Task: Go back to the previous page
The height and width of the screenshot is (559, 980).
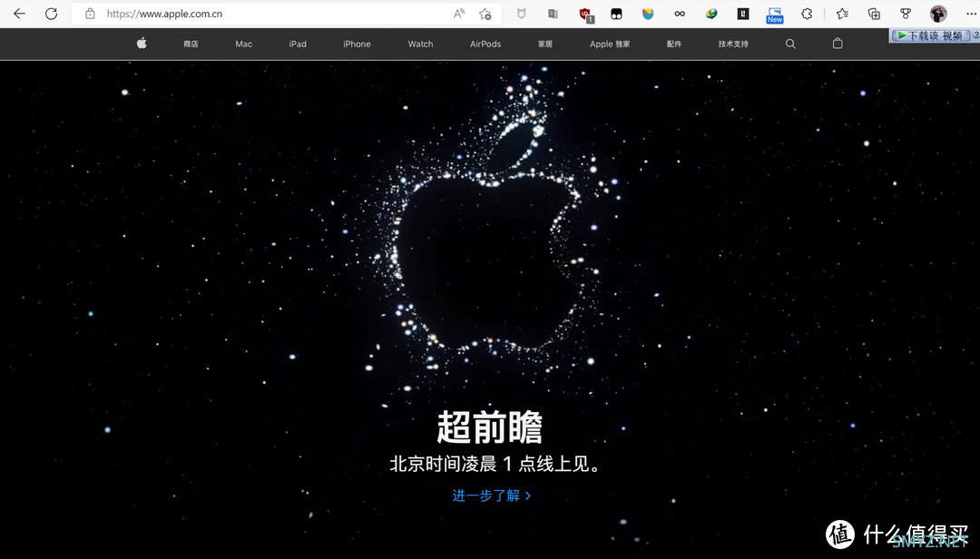Action: (19, 14)
